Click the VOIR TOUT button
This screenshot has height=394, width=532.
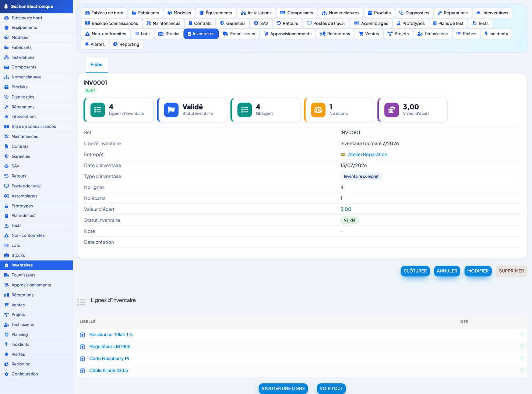coord(331,388)
